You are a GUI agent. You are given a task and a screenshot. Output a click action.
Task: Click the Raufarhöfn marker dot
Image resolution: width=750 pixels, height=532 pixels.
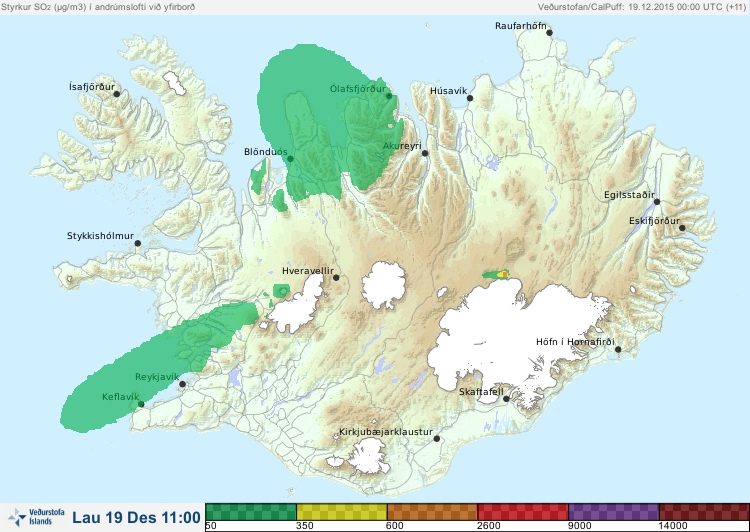549,33
